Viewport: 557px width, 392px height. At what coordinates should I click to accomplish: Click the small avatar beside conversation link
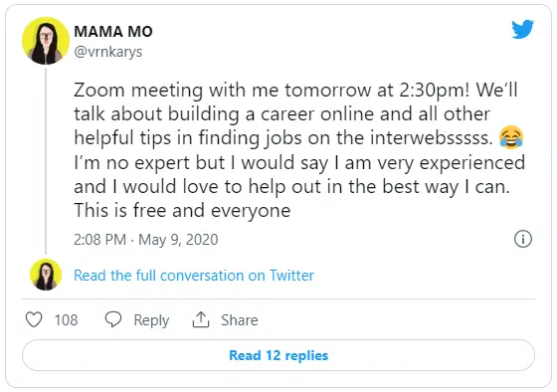46,275
